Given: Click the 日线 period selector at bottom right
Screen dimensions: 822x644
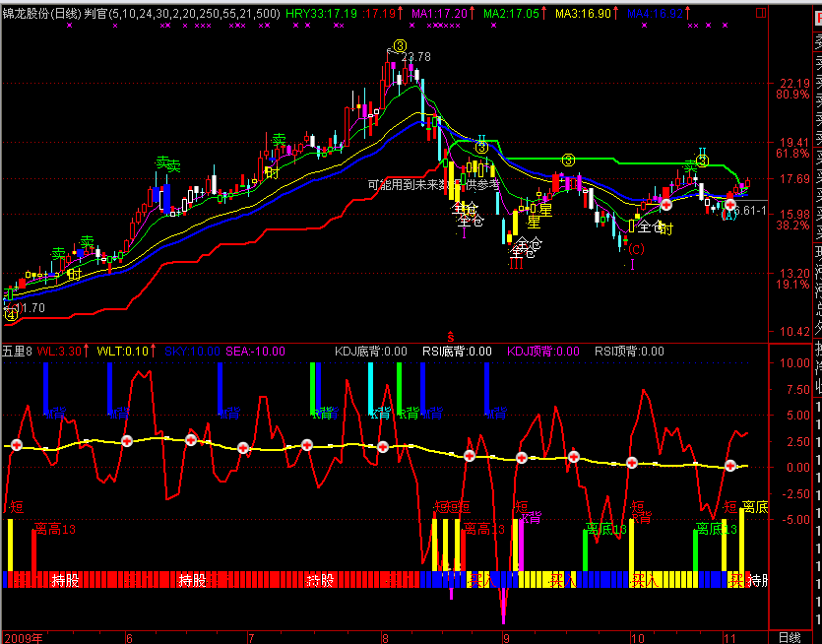Looking at the screenshot, I should 790,637.
